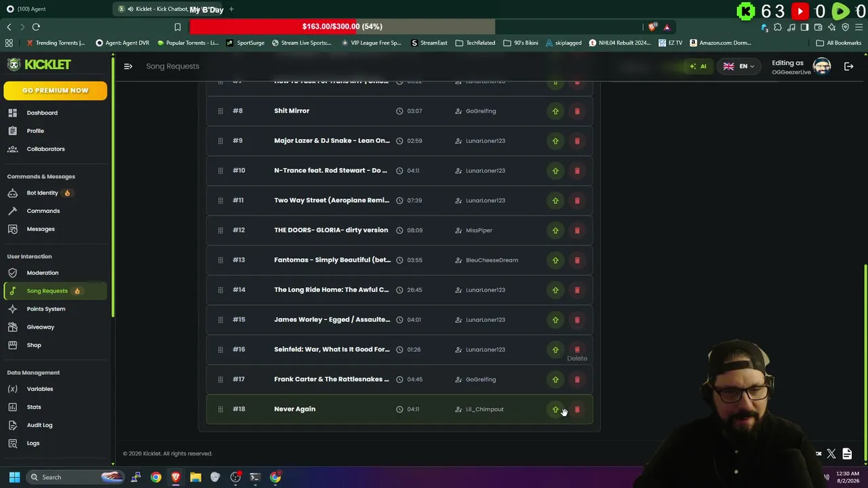Screen dimensions: 868x488
Task: Reload the current page
Action: click(36, 27)
